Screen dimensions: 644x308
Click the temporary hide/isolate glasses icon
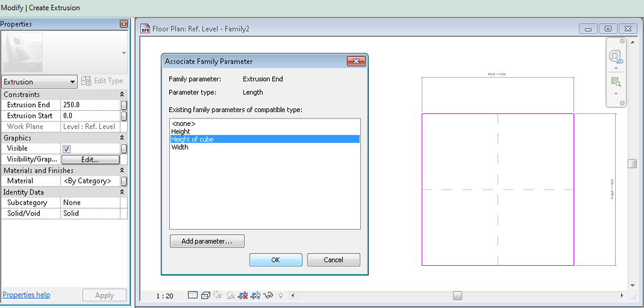pos(269,295)
